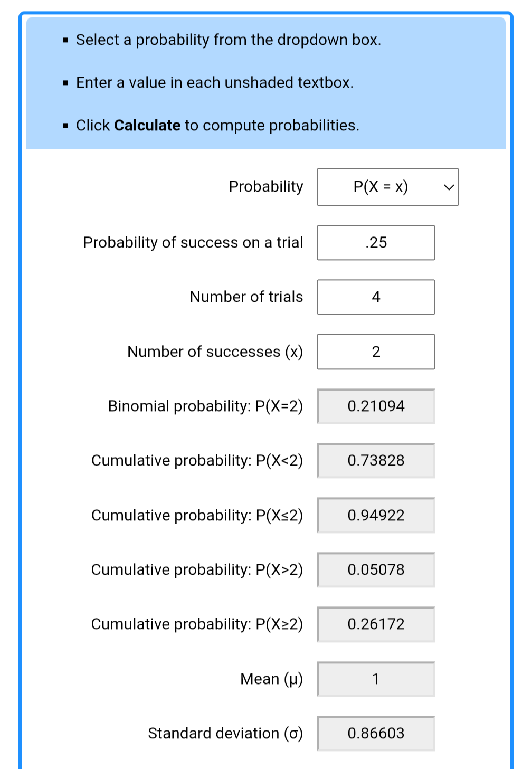
Task: Click the P(X≤2) result field 0.94922
Action: [376, 515]
